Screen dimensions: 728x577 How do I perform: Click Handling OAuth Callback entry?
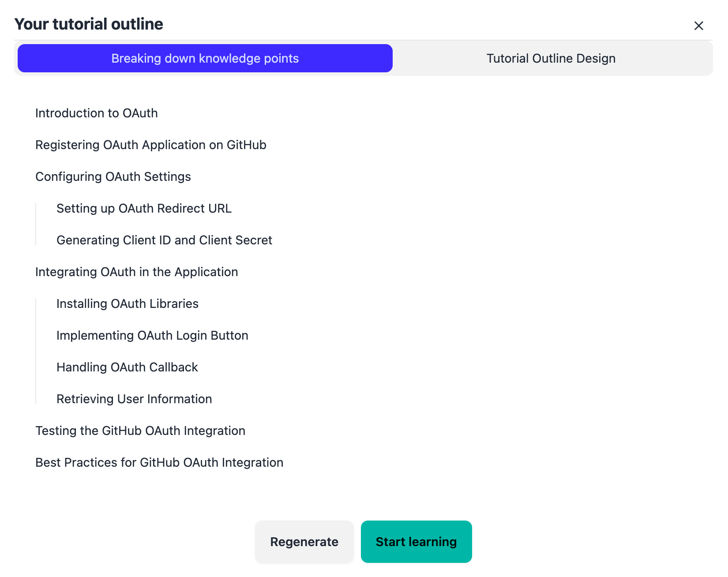click(127, 367)
